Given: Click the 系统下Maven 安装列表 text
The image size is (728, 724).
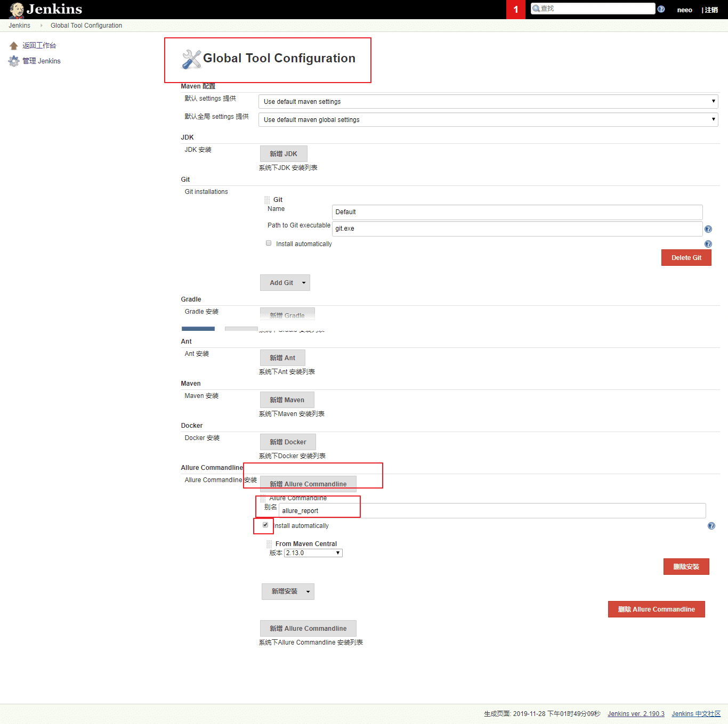Looking at the screenshot, I should (292, 414).
